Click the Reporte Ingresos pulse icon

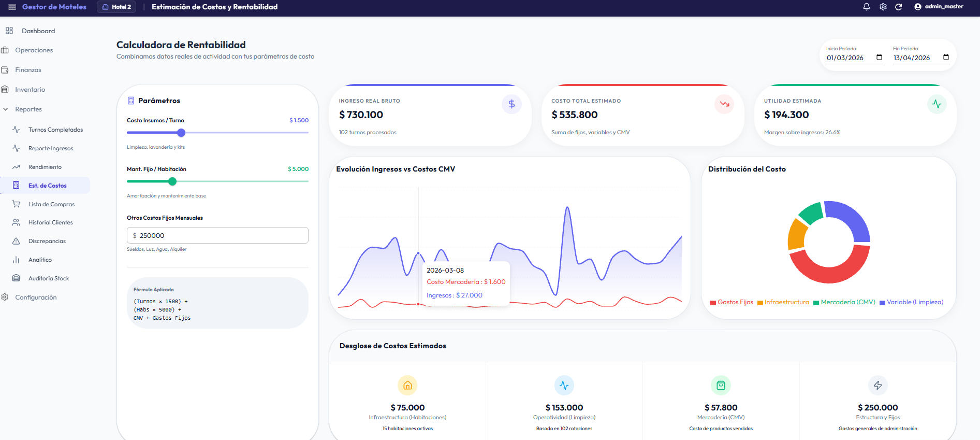pyautogui.click(x=16, y=148)
